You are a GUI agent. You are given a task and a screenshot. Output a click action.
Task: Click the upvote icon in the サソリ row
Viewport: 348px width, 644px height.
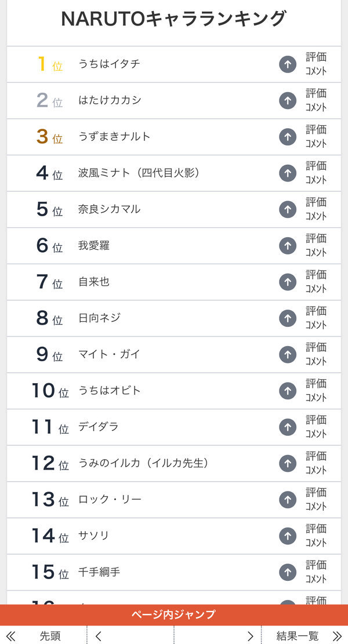tap(288, 536)
